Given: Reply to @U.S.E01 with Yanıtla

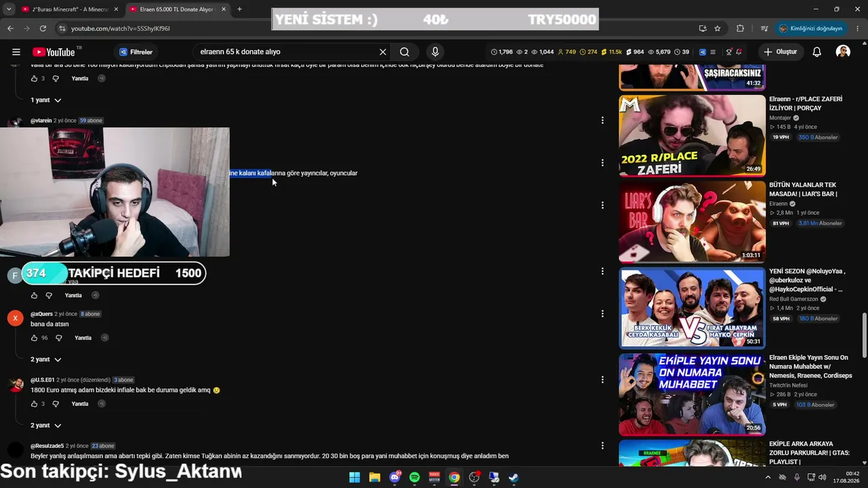Looking at the screenshot, I should pos(80,404).
